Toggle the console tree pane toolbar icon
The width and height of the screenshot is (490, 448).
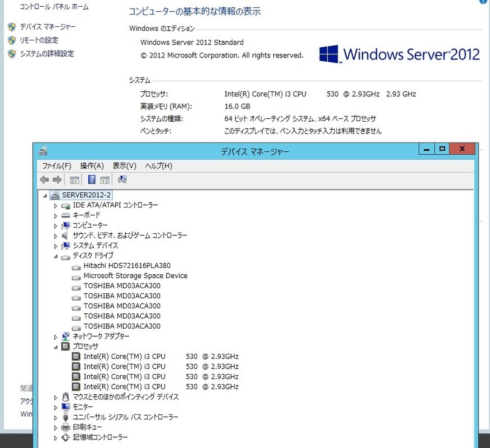click(x=74, y=180)
